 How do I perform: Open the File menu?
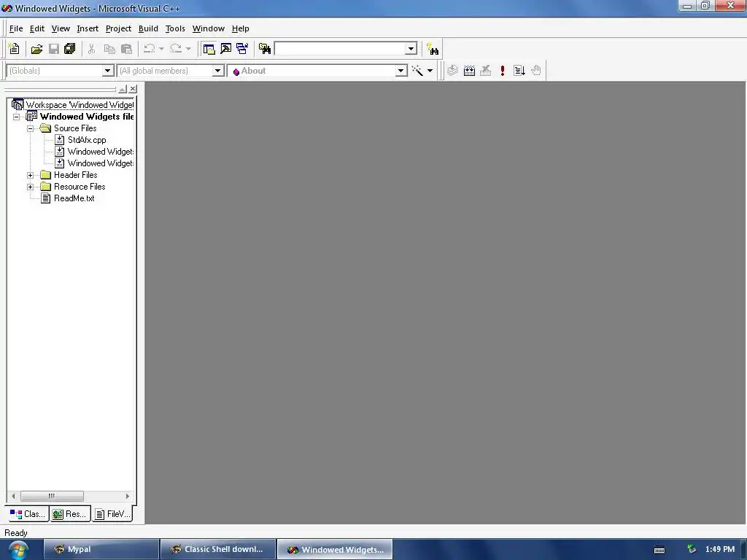click(16, 28)
